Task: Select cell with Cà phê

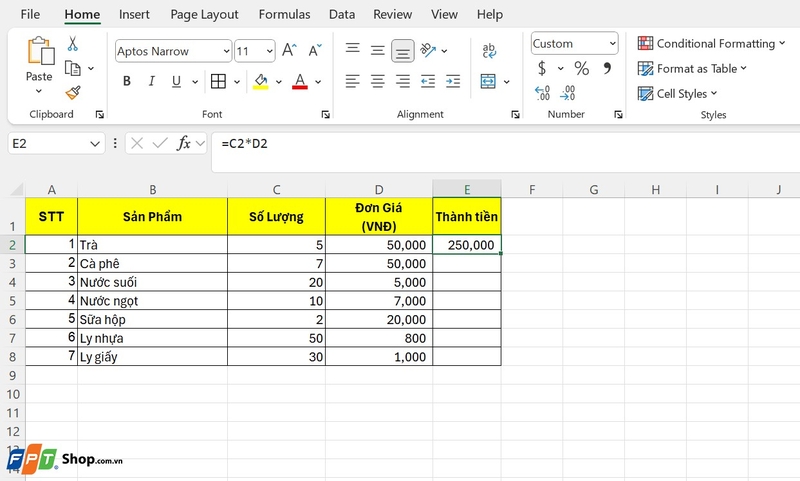Action: click(x=153, y=264)
